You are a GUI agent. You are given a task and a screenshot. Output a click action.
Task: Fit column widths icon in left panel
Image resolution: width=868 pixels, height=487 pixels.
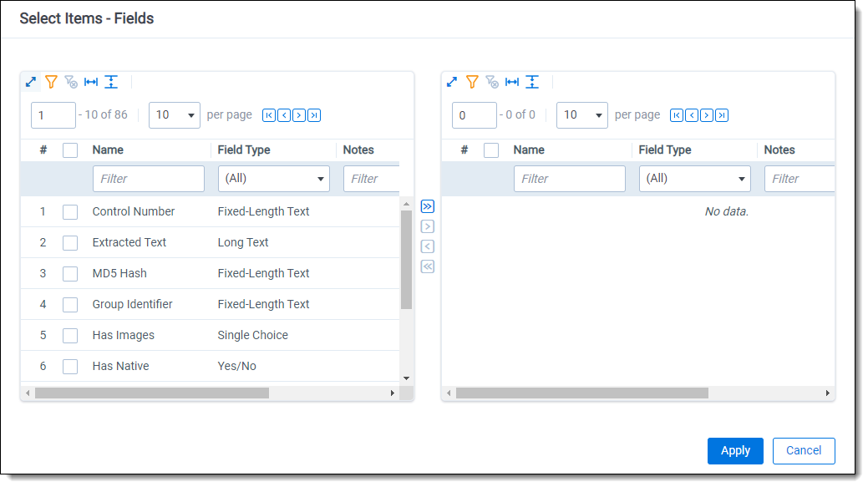[x=91, y=82]
